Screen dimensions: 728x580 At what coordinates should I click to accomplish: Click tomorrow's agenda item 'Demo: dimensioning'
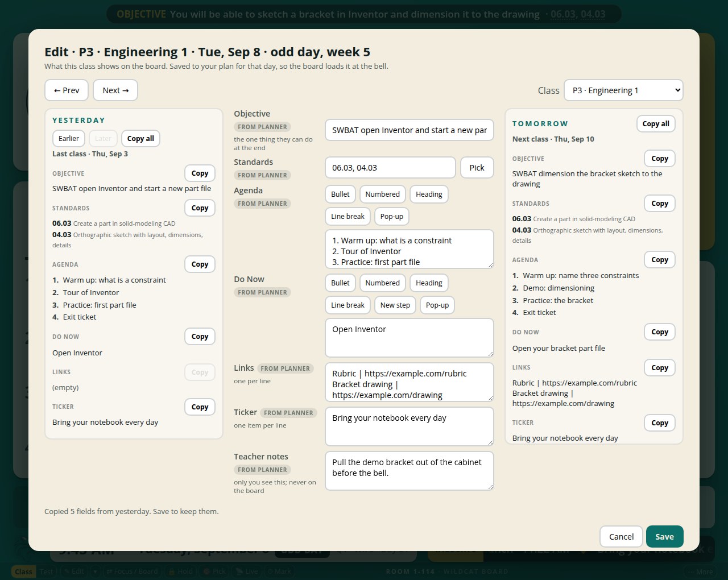point(559,288)
